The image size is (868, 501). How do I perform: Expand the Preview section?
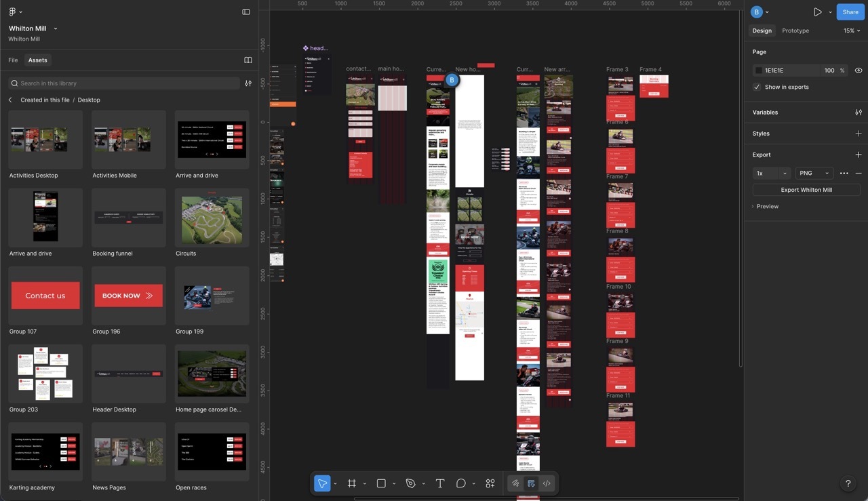click(x=766, y=206)
